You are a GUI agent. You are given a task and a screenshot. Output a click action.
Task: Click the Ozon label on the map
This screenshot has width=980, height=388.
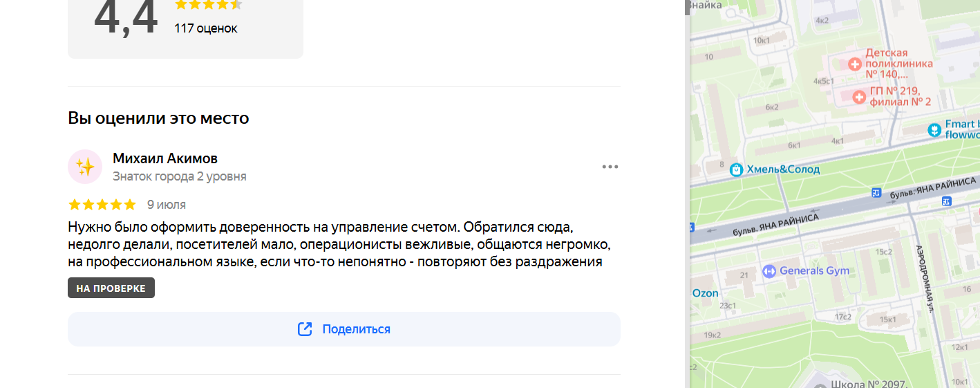click(706, 293)
